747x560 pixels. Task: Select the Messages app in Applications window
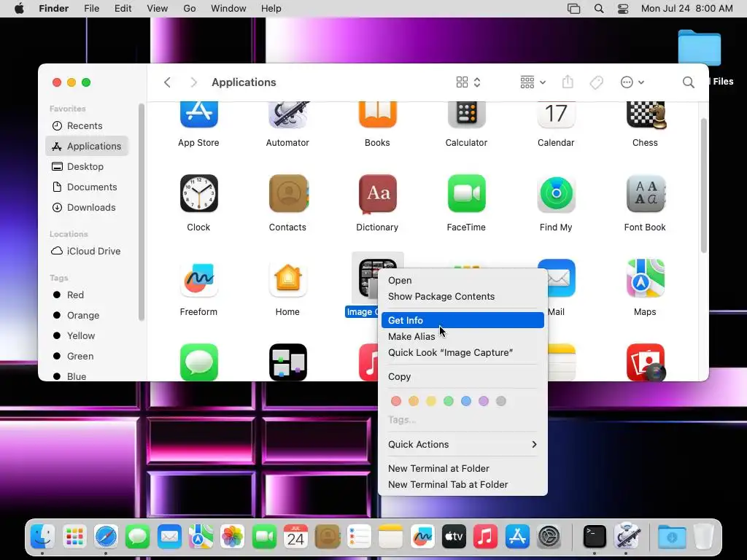198,362
